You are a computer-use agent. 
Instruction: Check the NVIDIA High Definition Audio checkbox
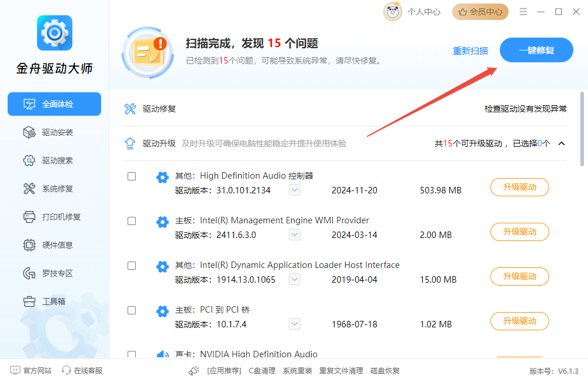click(x=132, y=354)
